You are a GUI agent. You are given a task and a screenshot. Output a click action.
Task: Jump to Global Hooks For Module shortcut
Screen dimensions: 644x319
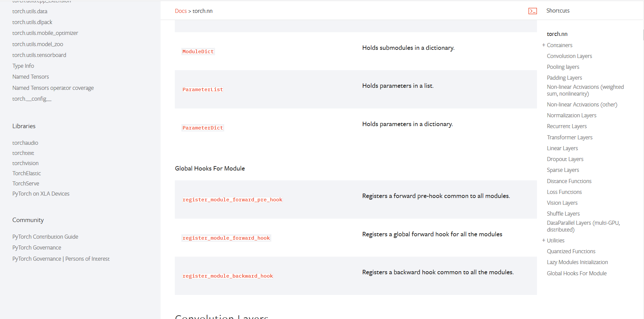click(x=576, y=273)
